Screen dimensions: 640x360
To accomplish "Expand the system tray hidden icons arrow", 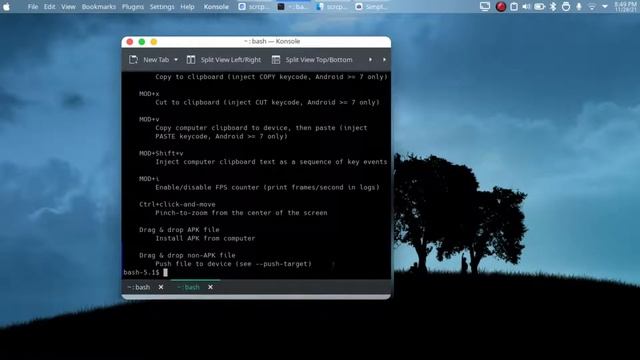I will coord(605,7).
